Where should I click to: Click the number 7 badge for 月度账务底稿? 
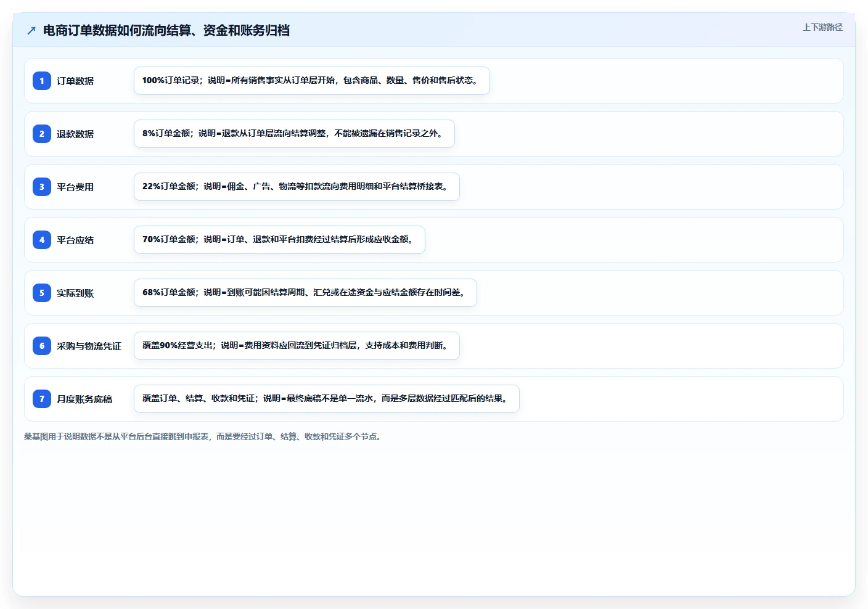42,399
